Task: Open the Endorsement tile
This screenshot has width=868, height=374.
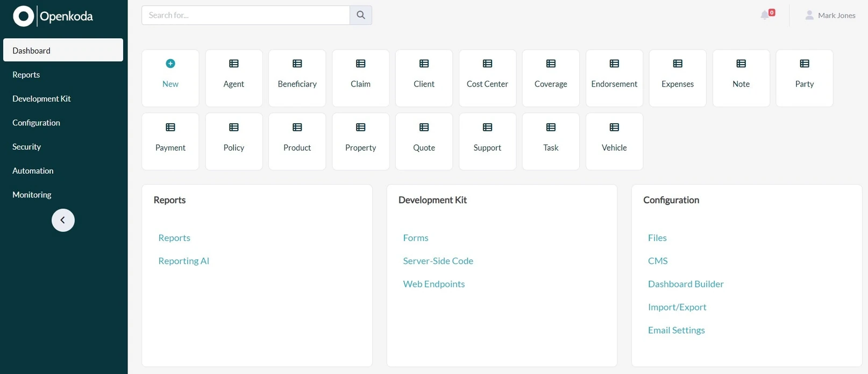Action: pyautogui.click(x=614, y=78)
